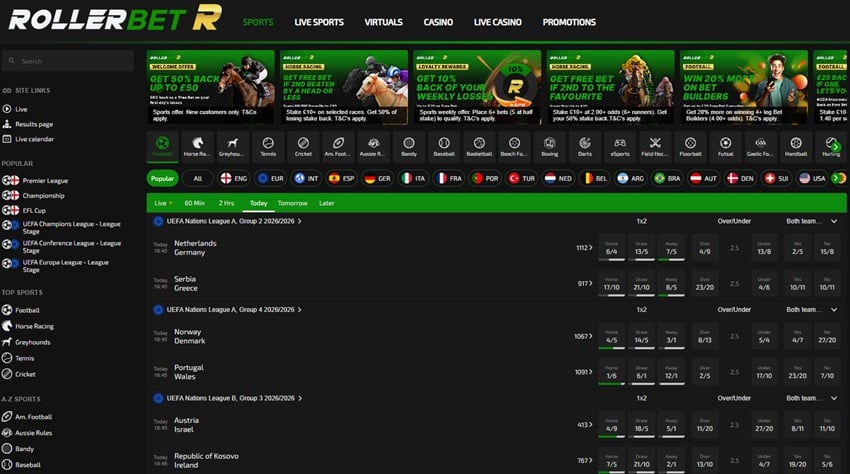The width and height of the screenshot is (850, 474).
Task: Open the Premier League sidebar link
Action: click(x=35, y=181)
